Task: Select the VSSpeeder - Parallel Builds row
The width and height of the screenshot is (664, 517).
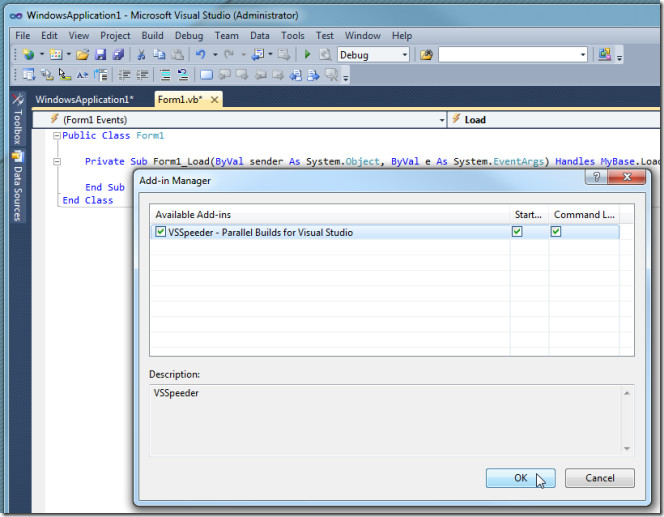Action: click(x=385, y=232)
